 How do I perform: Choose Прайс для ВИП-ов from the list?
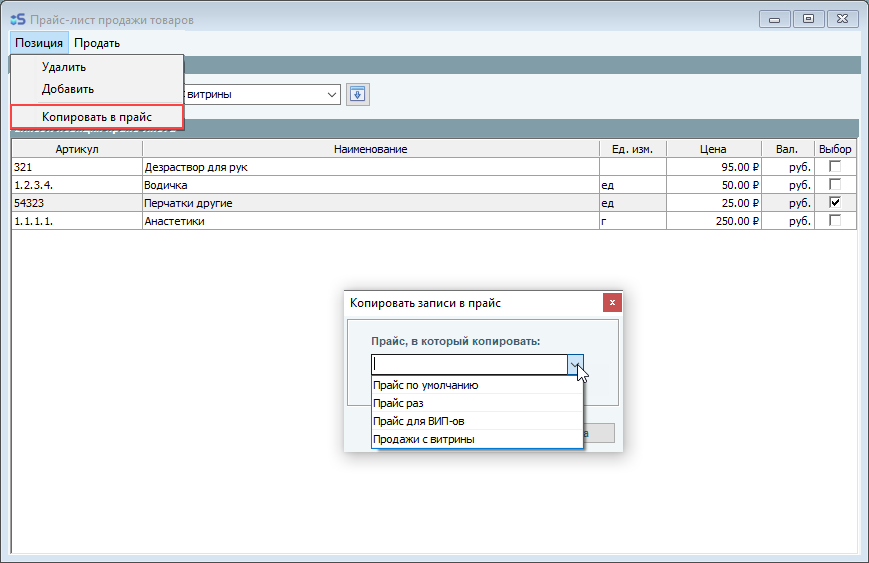[x=418, y=421]
